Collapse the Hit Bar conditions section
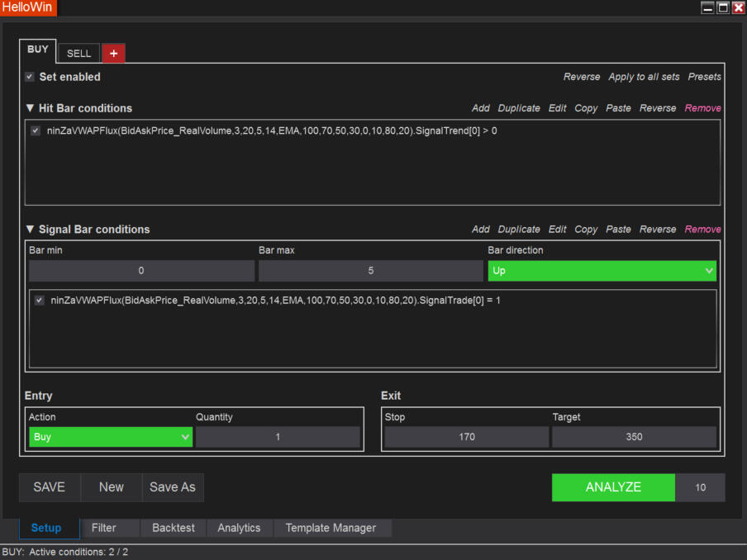Screen dimensions: 747x560 pos(31,108)
